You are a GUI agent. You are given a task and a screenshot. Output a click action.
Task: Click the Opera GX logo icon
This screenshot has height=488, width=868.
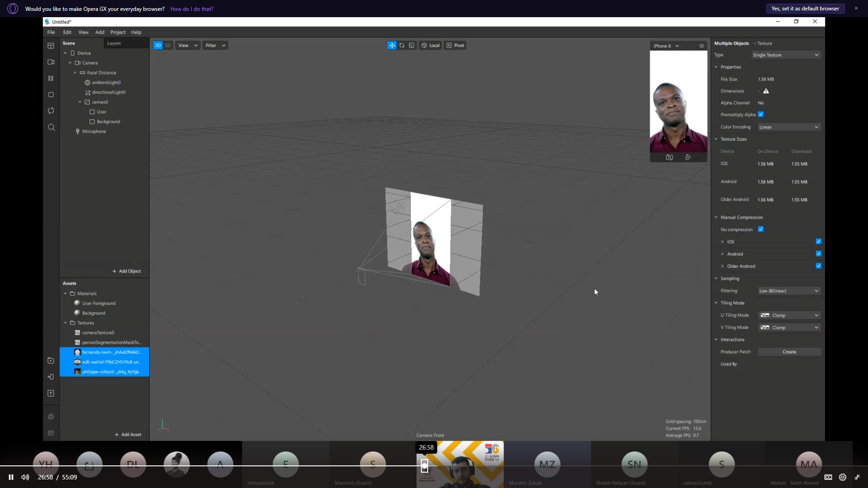point(13,9)
